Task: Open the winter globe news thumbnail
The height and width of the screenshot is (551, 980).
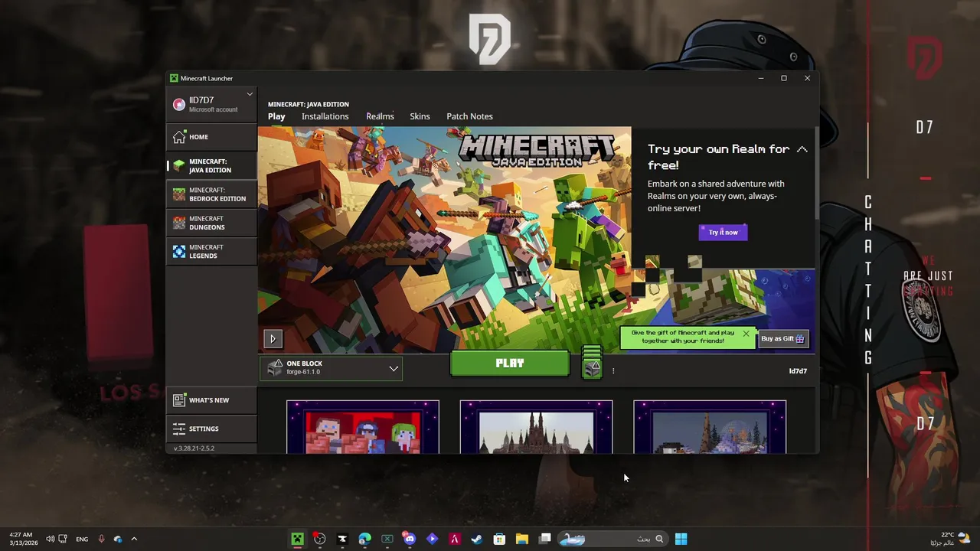Action: [x=710, y=427]
